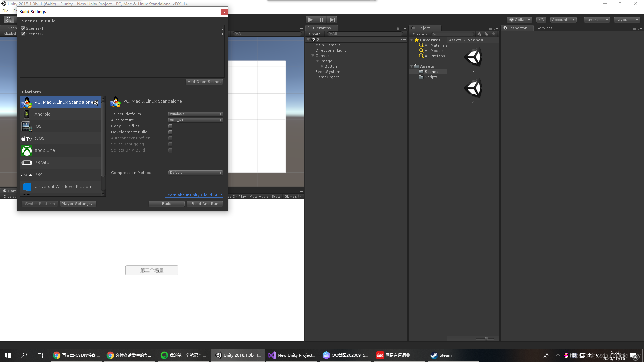Collapse the Canvas object in Hierarchy
This screenshot has height=362, width=644.
[313, 56]
